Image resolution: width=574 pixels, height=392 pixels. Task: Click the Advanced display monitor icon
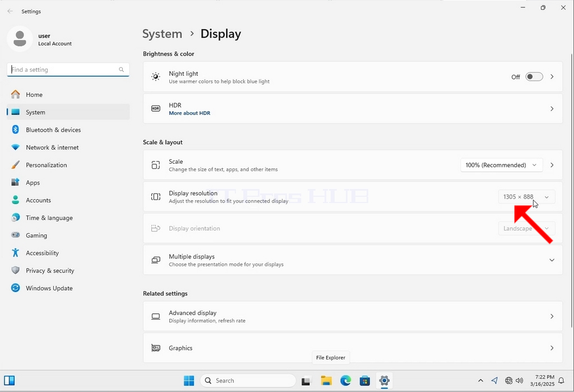(x=156, y=316)
